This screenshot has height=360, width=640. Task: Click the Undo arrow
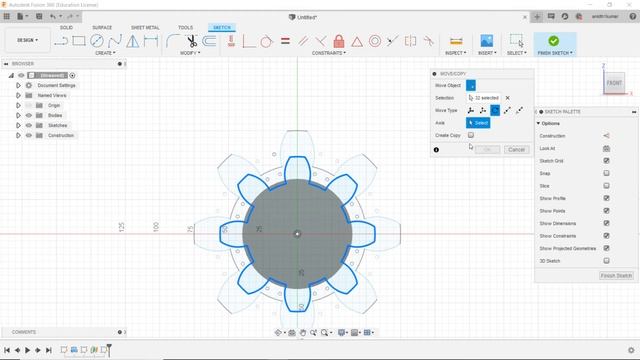pos(53,16)
